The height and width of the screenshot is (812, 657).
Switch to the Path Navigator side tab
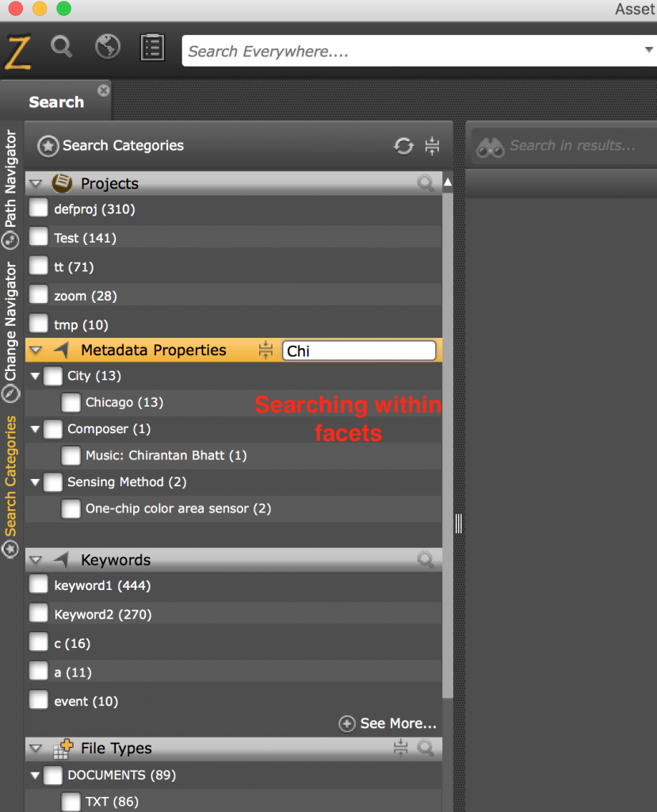11,181
